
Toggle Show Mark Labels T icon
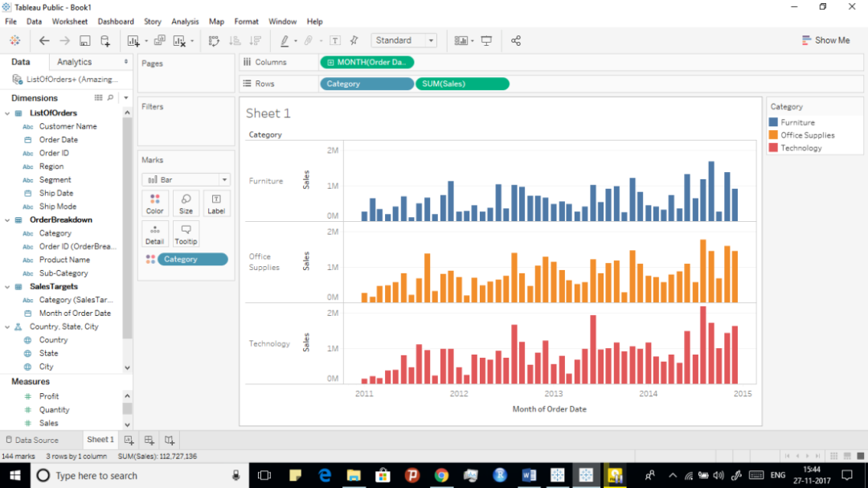(x=335, y=40)
